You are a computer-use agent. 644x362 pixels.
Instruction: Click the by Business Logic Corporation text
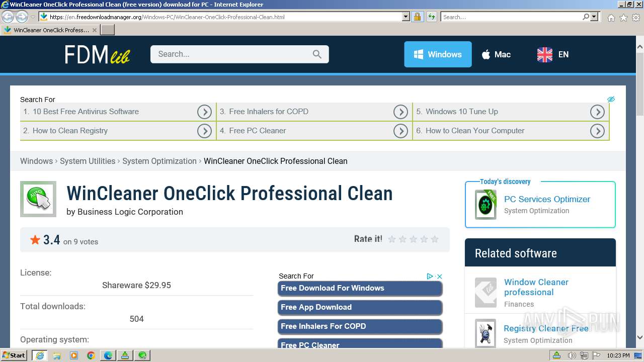[125, 212]
